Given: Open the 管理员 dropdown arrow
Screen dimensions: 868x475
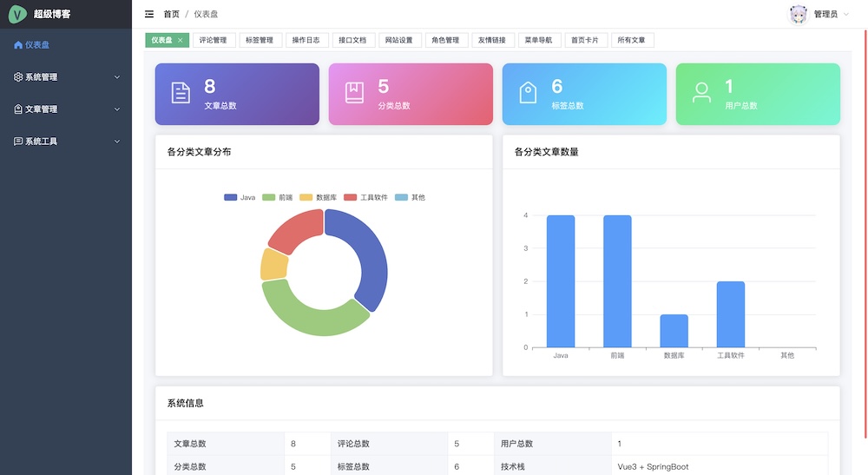Looking at the screenshot, I should tap(845, 15).
